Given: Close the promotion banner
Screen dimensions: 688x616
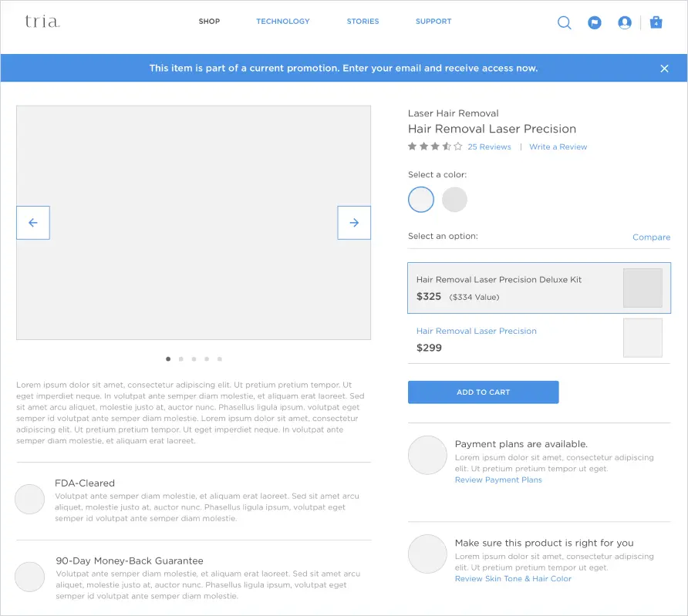Looking at the screenshot, I should pyautogui.click(x=664, y=69).
